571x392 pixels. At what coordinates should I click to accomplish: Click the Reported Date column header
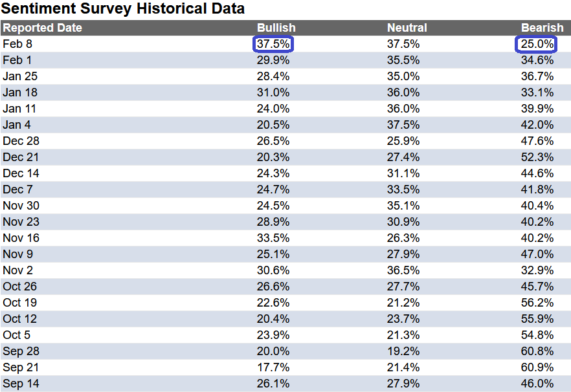pos(42,28)
